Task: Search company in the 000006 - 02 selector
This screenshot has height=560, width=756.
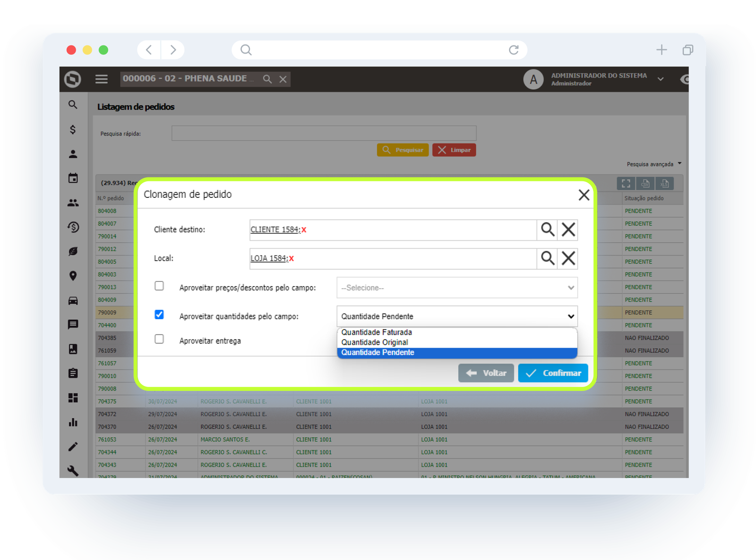Action: coord(267,79)
